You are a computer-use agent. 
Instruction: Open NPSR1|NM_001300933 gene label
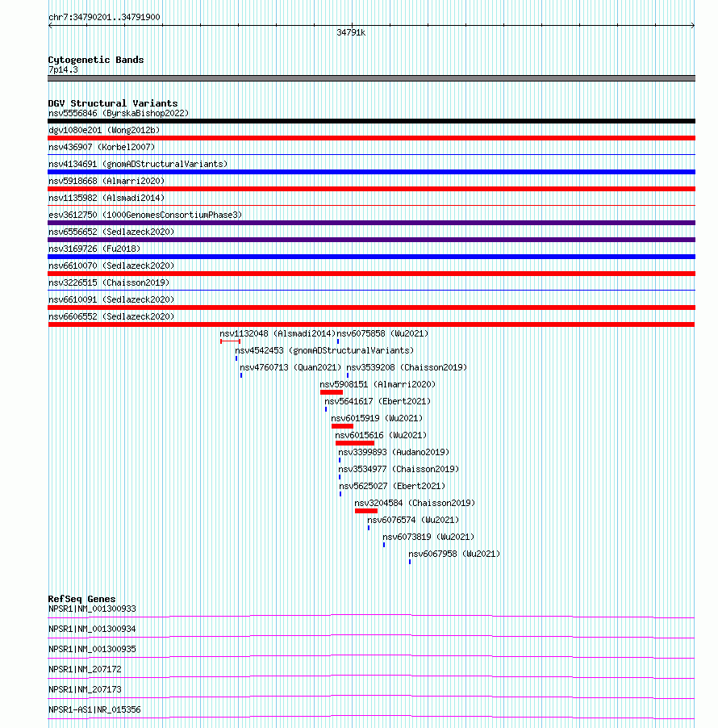(92, 609)
